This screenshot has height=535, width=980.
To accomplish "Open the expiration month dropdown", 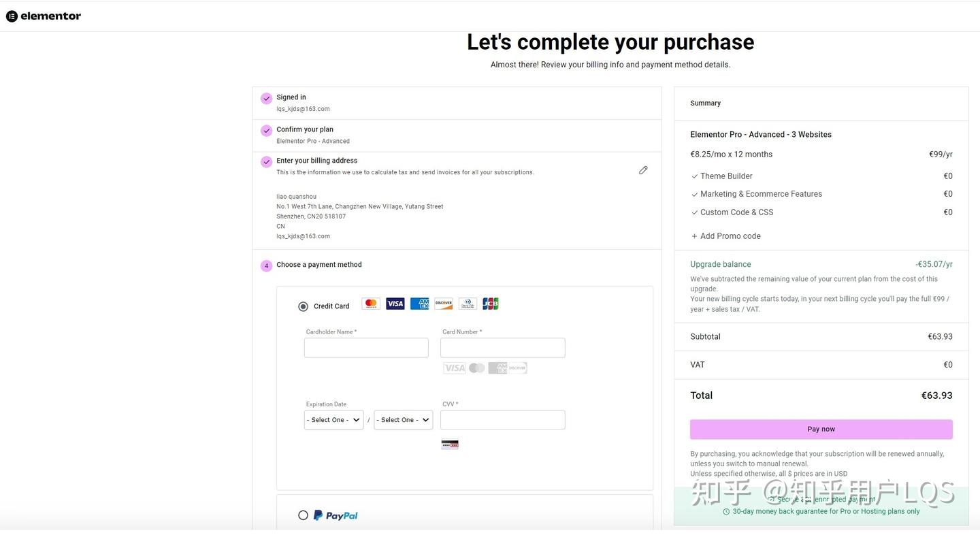I will tap(333, 419).
